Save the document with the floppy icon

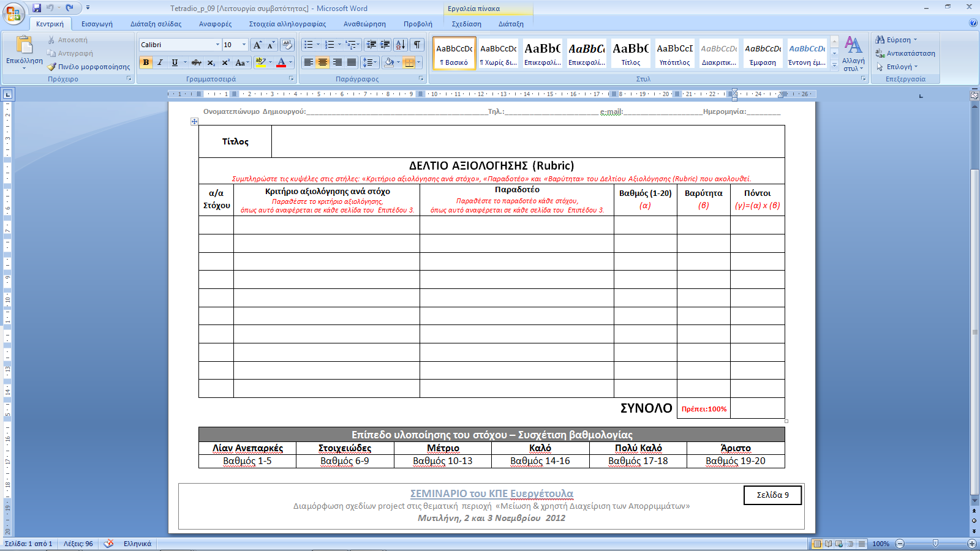(37, 8)
